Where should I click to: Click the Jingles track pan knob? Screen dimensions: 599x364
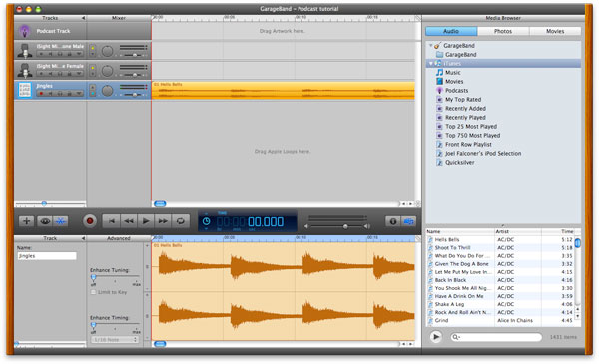point(108,90)
